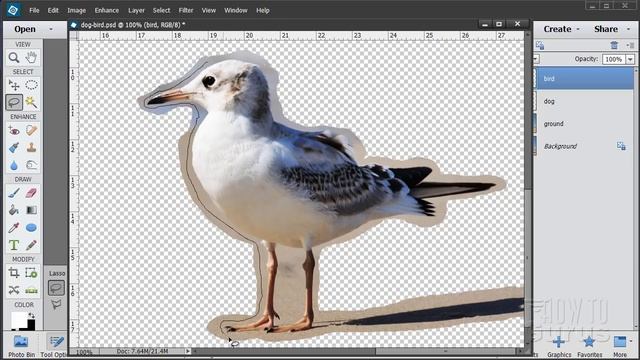Select the Elliptical Marquee tool
This screenshot has width=640, height=360.
31,85
